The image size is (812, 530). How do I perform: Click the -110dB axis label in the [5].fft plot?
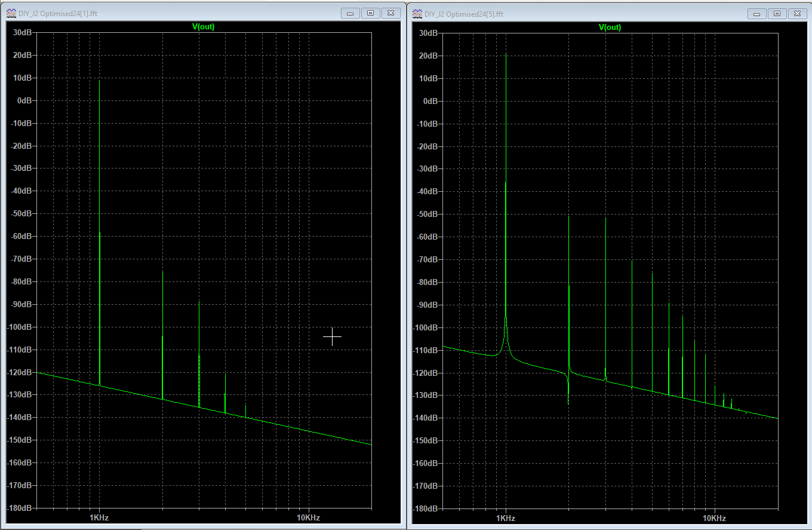point(426,350)
